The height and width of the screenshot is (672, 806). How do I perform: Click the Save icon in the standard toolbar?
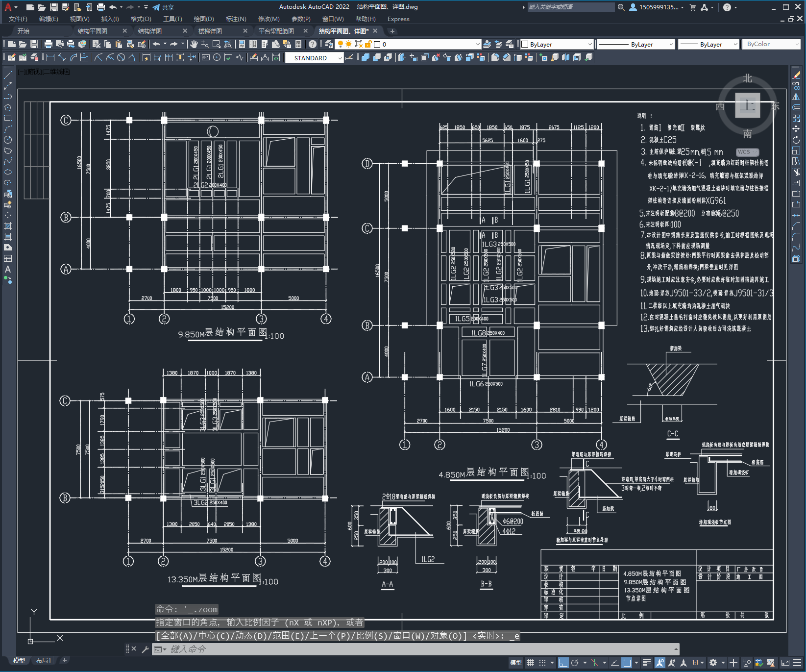[x=34, y=44]
